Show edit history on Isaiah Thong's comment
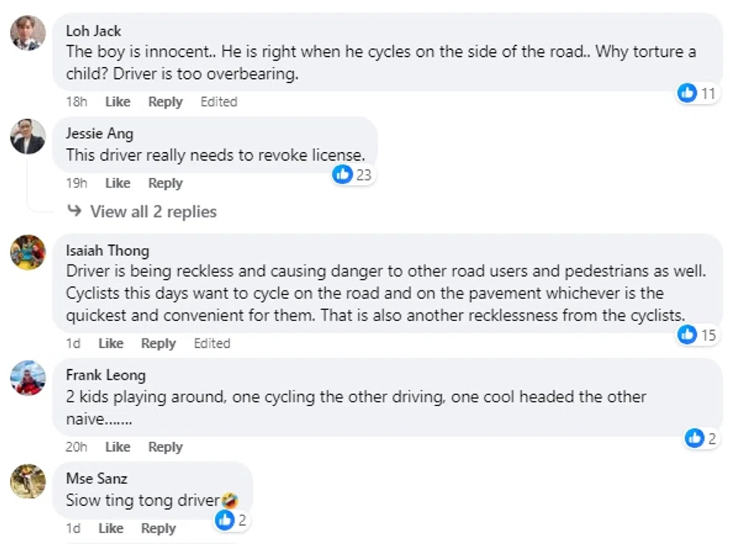Viewport: 756px width, 544px height. [212, 343]
